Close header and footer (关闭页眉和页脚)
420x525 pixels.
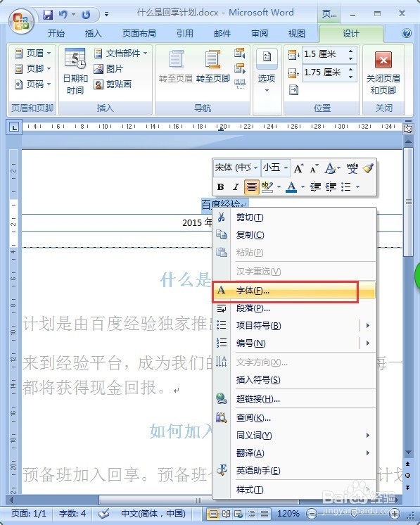[x=383, y=72]
